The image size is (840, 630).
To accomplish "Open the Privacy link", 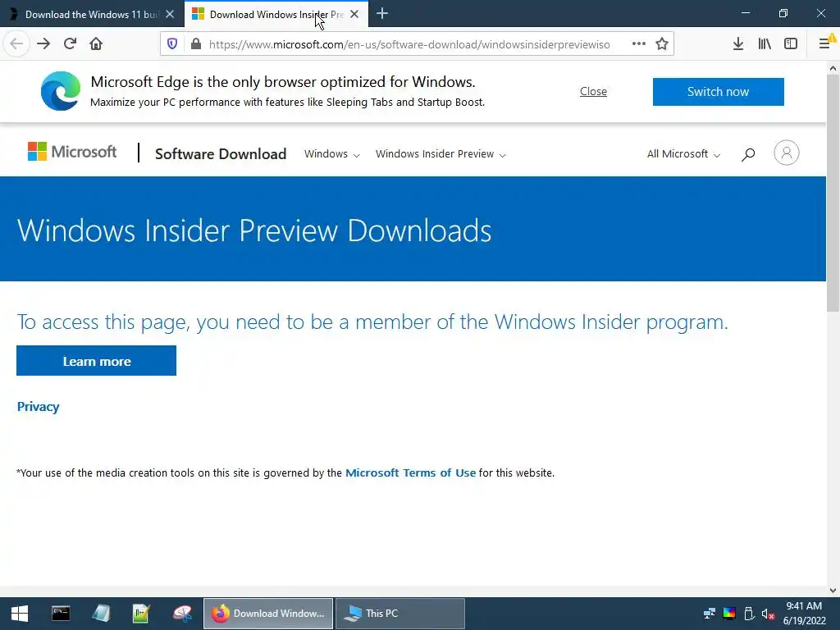I will point(38,407).
